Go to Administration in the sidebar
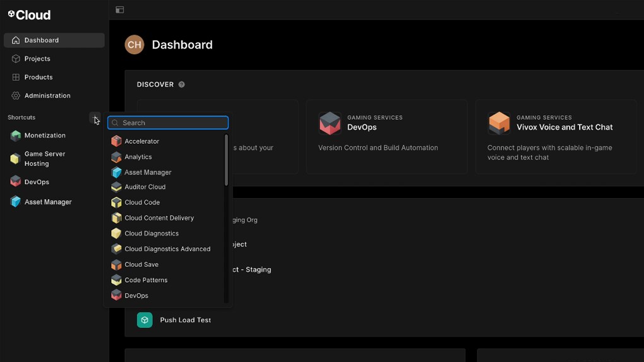This screenshot has height=362, width=644. [x=47, y=96]
